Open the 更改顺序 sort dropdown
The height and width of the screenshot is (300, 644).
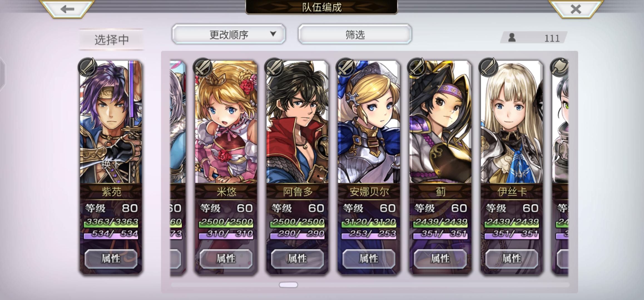[229, 34]
